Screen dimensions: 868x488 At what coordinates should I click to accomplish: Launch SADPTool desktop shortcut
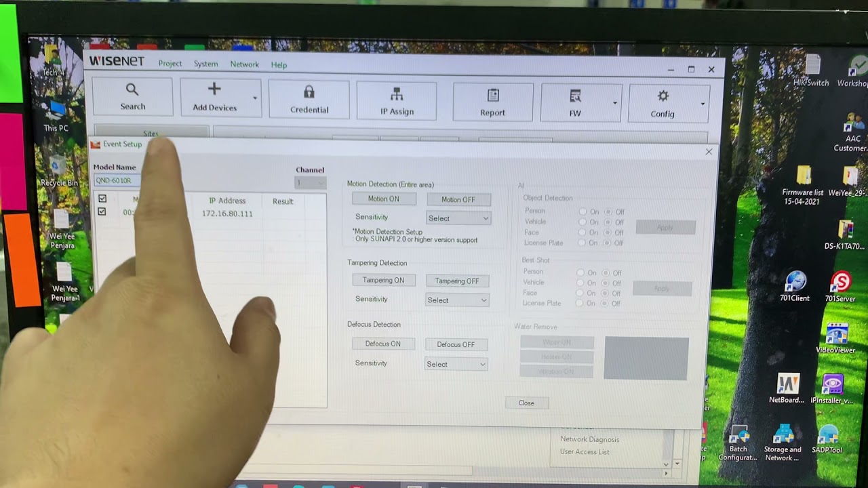coord(827,440)
